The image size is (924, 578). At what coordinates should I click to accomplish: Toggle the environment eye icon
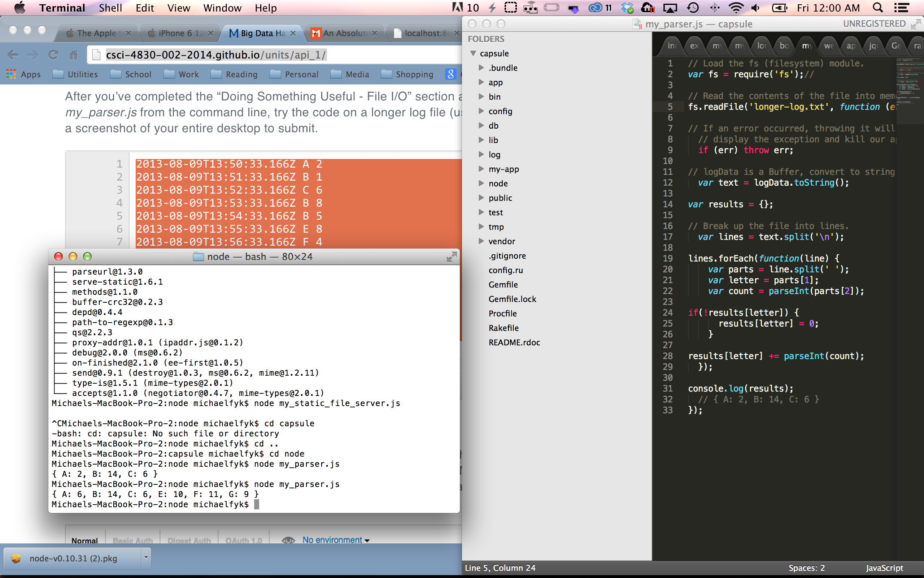pos(288,540)
